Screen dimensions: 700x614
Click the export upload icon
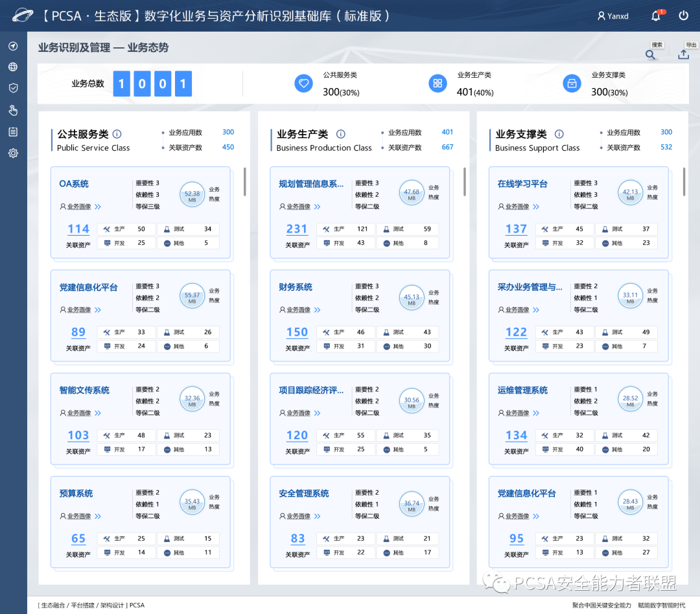(683, 55)
